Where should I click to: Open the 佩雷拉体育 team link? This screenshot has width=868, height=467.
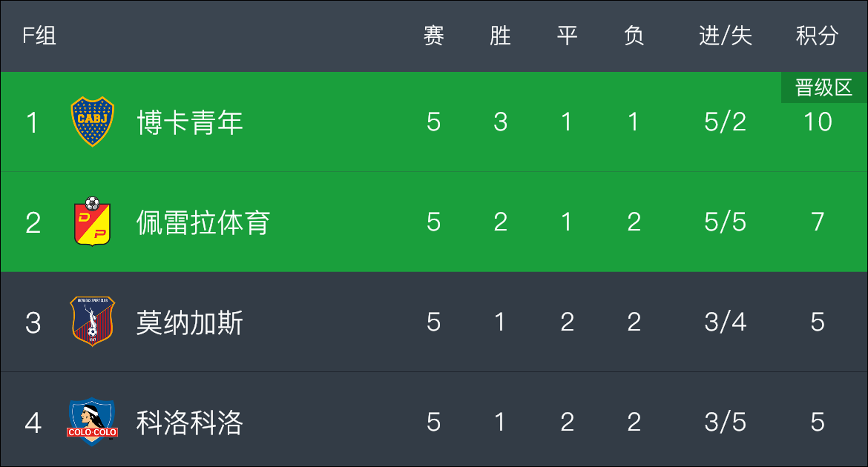pyautogui.click(x=203, y=222)
